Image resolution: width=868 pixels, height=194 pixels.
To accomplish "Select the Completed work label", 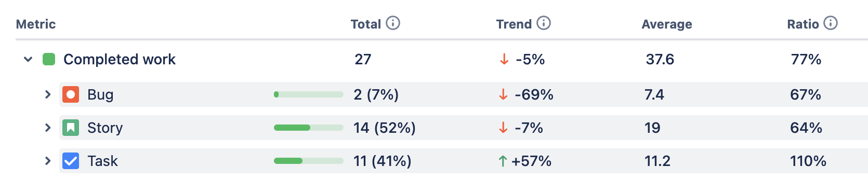I will click(x=120, y=60).
